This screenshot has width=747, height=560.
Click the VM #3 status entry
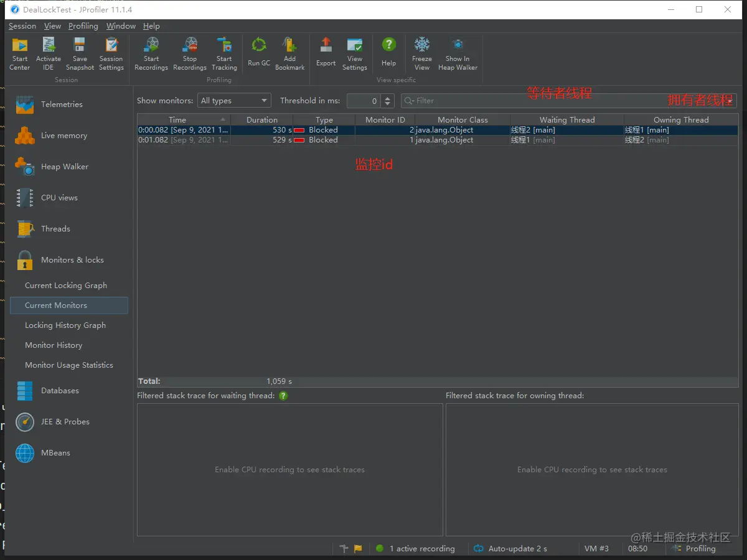point(596,549)
